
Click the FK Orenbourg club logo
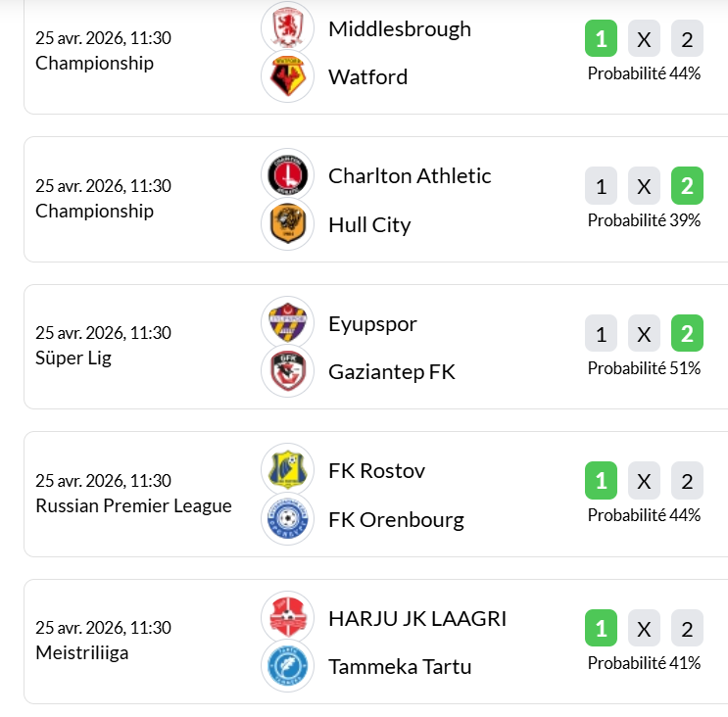pyautogui.click(x=287, y=519)
